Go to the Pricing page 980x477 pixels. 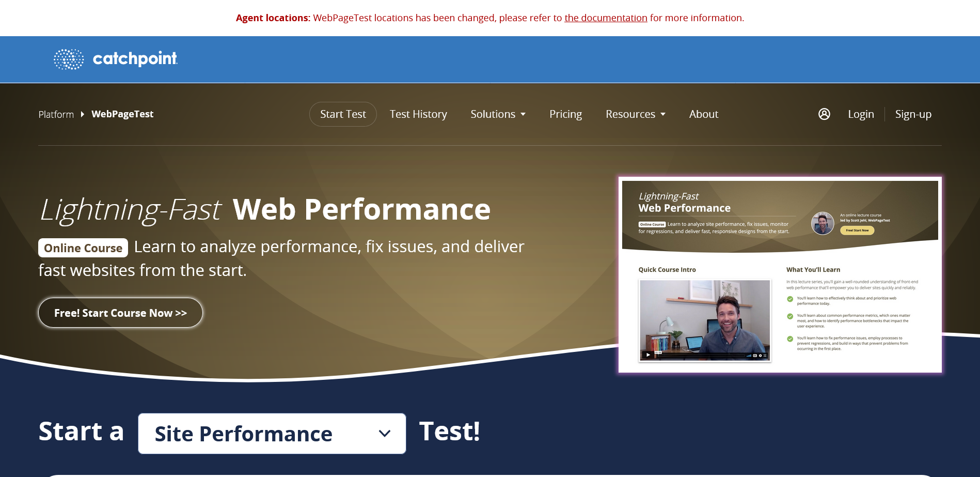565,114
